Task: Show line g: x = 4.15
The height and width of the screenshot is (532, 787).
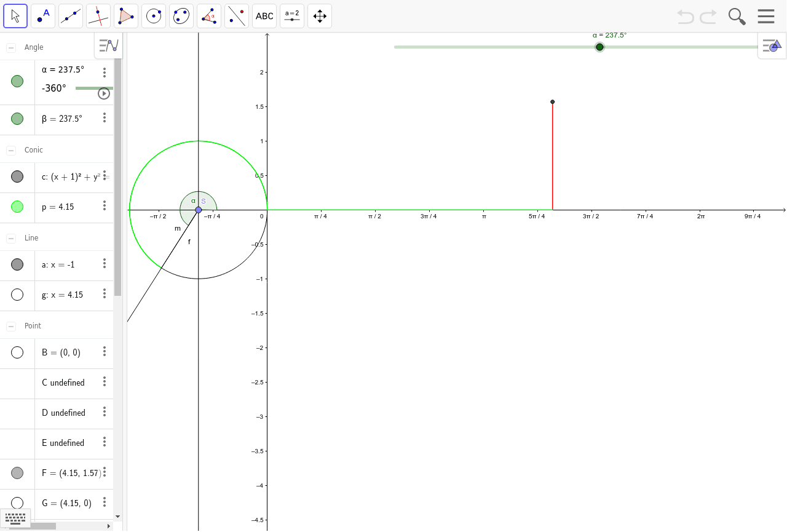Action: point(17,295)
